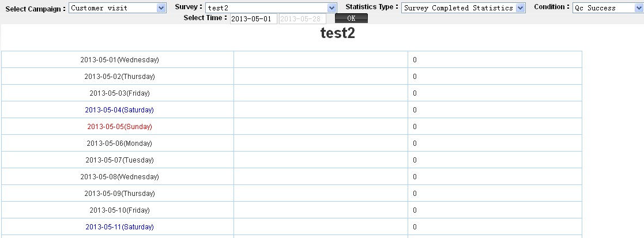Click the end date field 2013-05-28
Viewport: 644px width, 238px height.
click(x=302, y=19)
